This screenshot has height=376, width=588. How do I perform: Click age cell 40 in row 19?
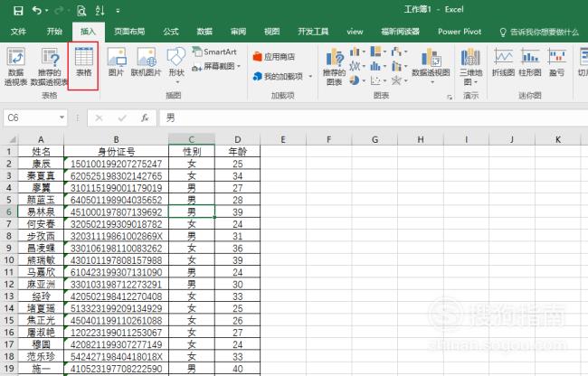tap(237, 369)
